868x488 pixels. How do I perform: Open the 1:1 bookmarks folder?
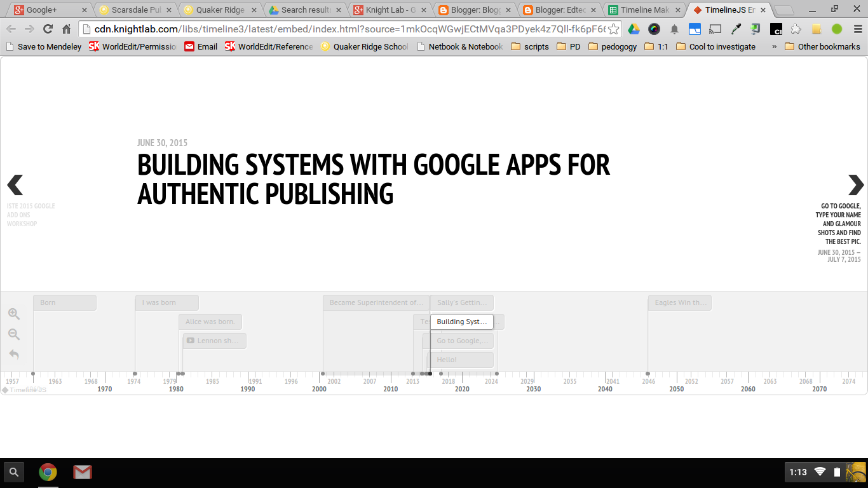pyautogui.click(x=656, y=46)
